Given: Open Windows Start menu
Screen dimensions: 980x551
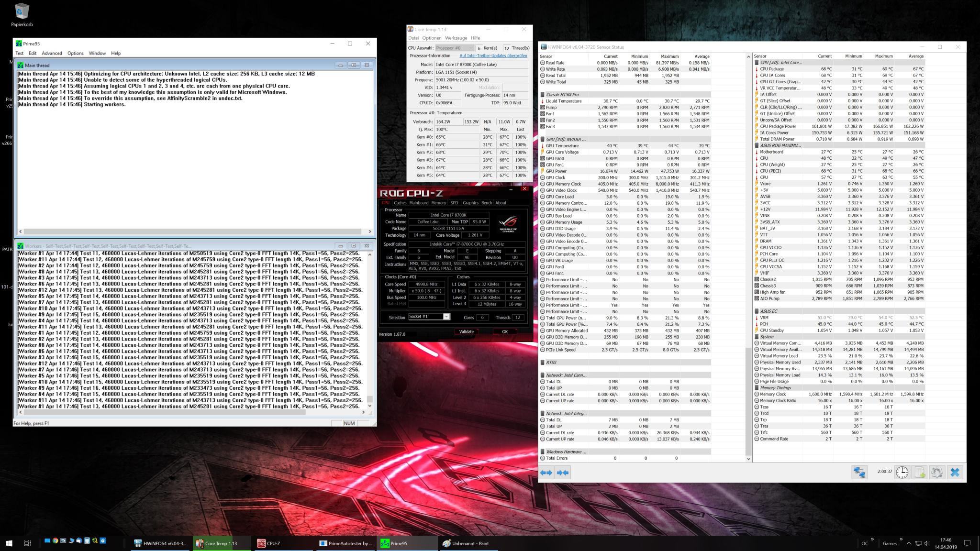Looking at the screenshot, I should [9, 543].
